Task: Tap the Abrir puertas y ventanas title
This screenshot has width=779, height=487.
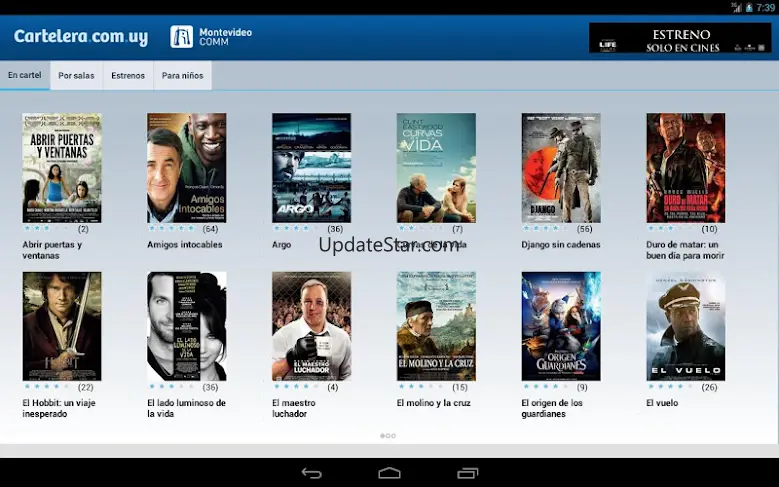Action: (52, 249)
